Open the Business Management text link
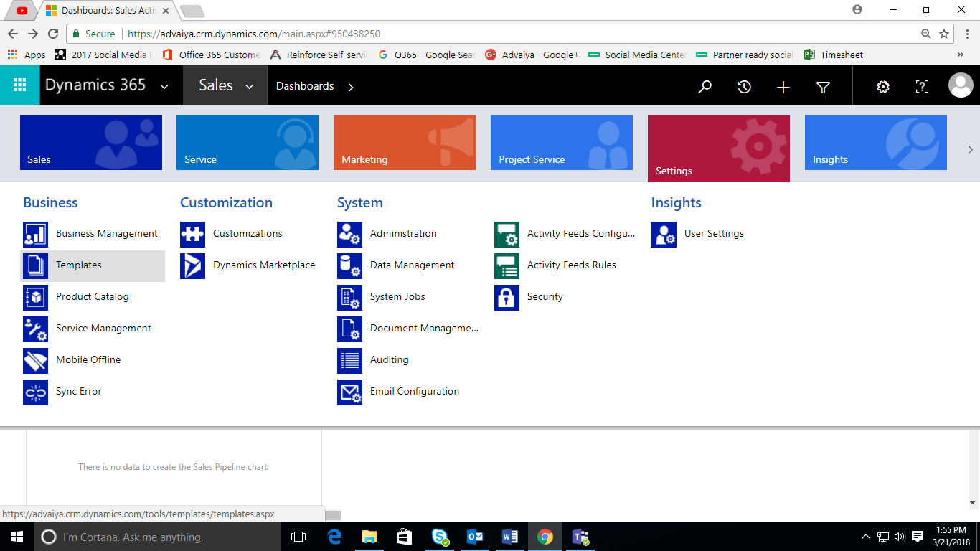The image size is (980, 551). pos(107,233)
